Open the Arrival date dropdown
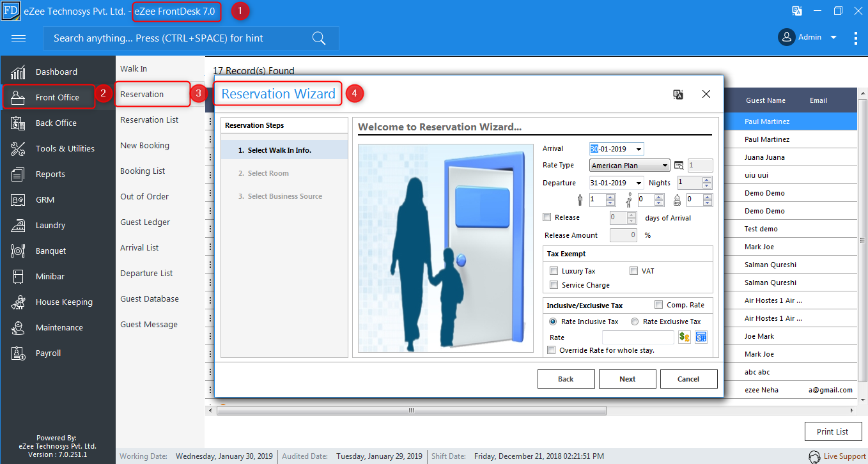 coord(639,150)
